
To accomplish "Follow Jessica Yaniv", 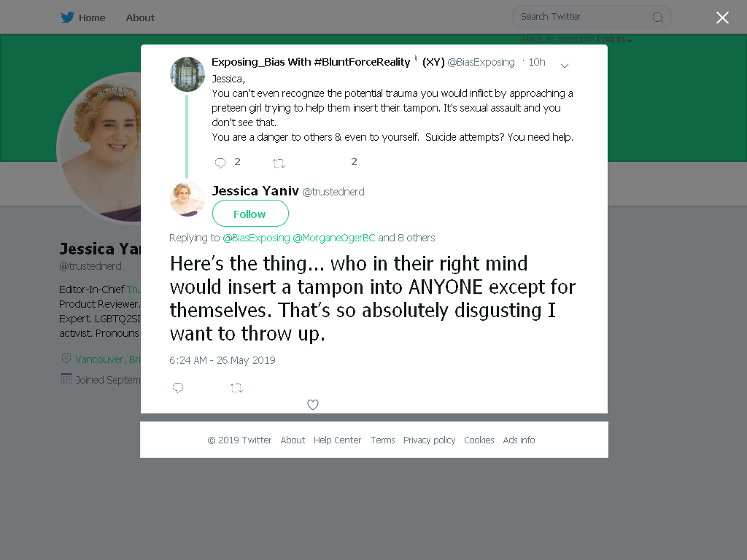I will (250, 214).
